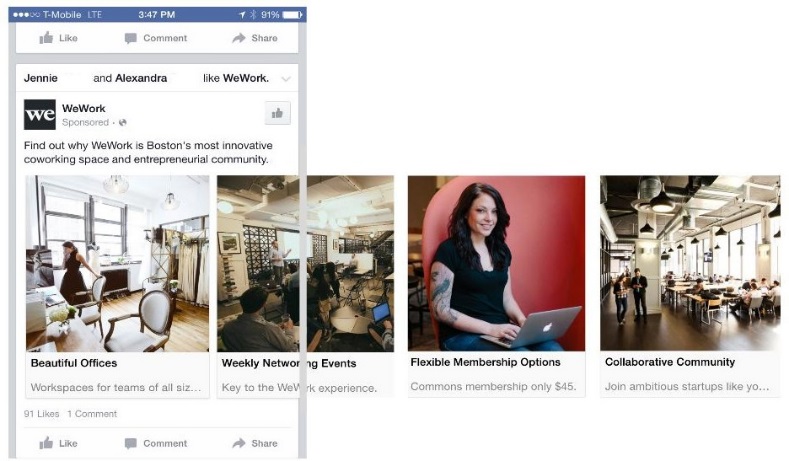The width and height of the screenshot is (789, 461).
Task: Tap Comment on the previous post
Action: 155,38
